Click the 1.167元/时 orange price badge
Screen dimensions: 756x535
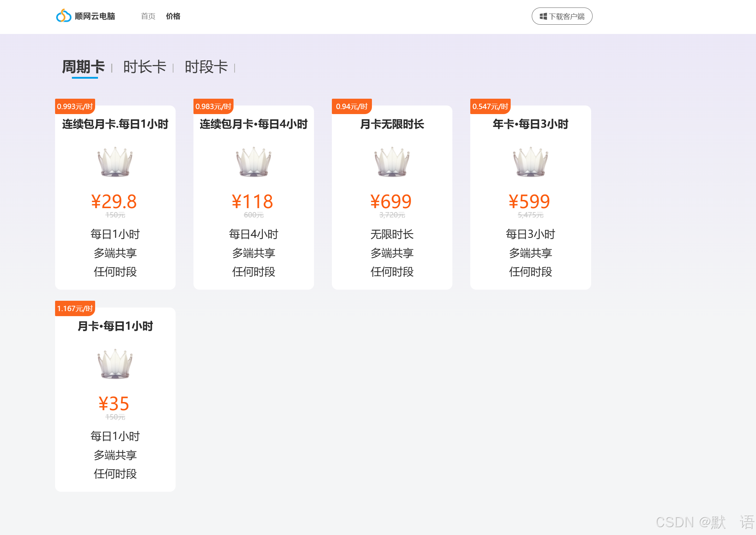coord(75,308)
